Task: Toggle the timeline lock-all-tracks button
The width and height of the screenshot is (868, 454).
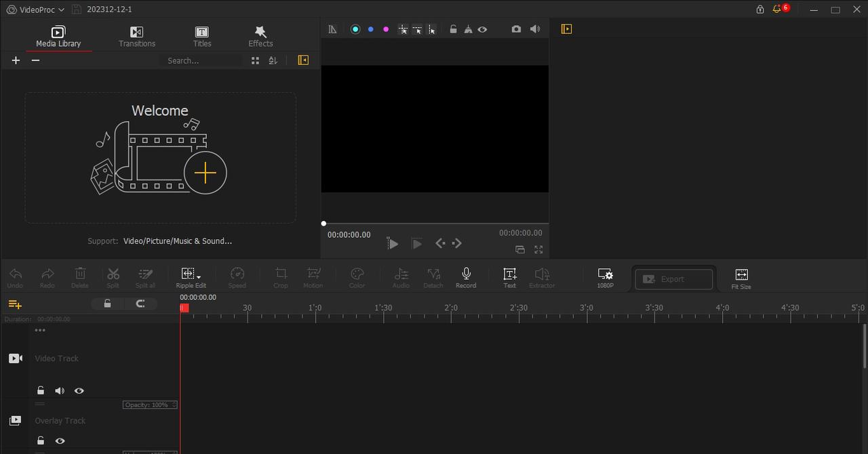Action: click(107, 304)
